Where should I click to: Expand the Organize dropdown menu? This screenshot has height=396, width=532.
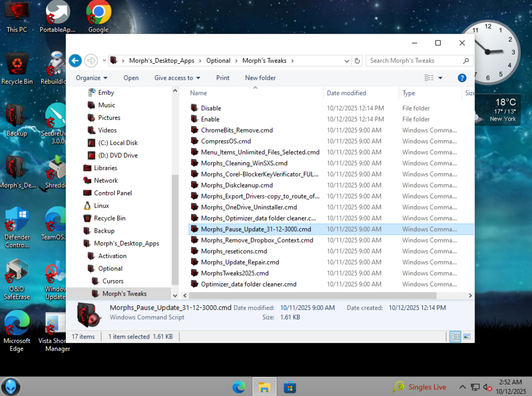coord(91,78)
